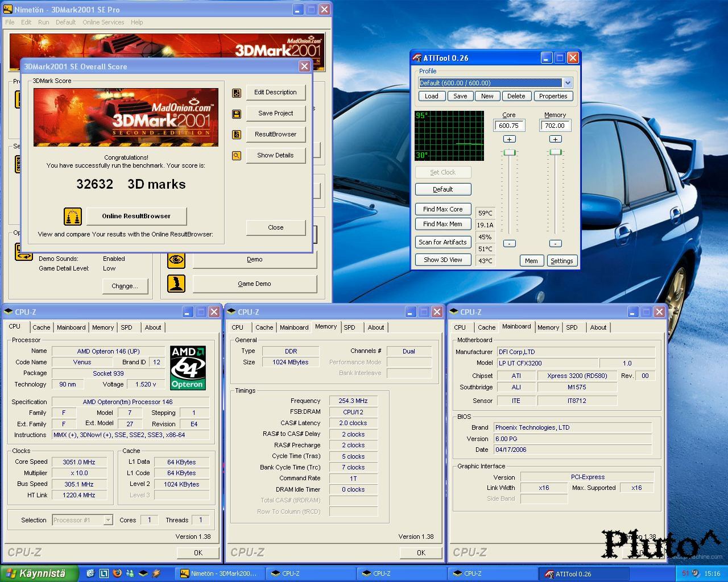Open the Online Services menu
Screen dimensions: 728x582
[103, 22]
